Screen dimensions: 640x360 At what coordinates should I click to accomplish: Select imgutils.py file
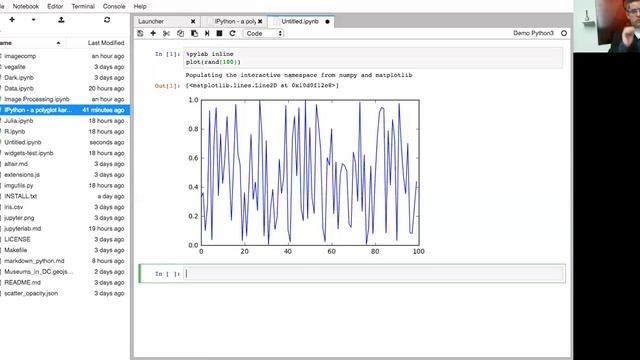pyautogui.click(x=65, y=185)
